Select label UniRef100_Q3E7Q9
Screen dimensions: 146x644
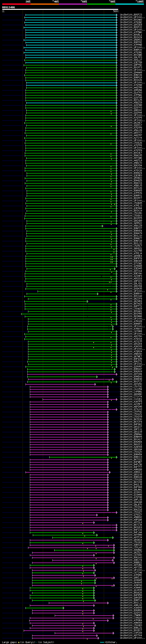pos(131,63)
